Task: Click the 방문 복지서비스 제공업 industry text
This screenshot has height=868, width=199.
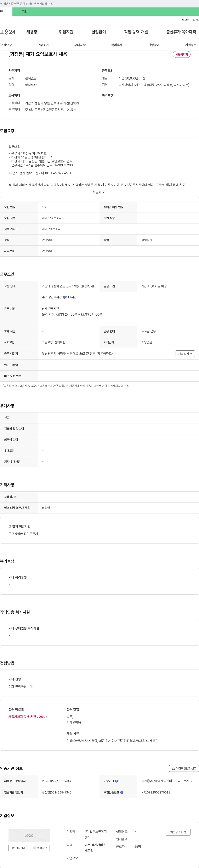Action: coord(95,848)
